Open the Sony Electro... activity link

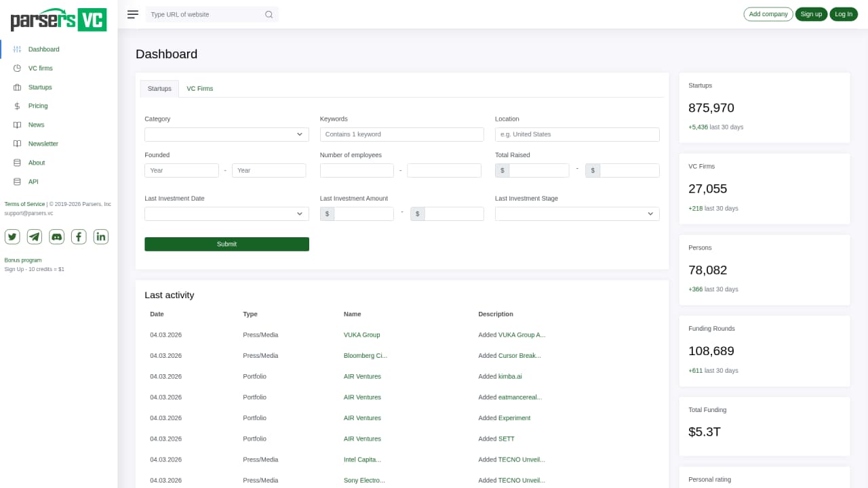(364, 481)
